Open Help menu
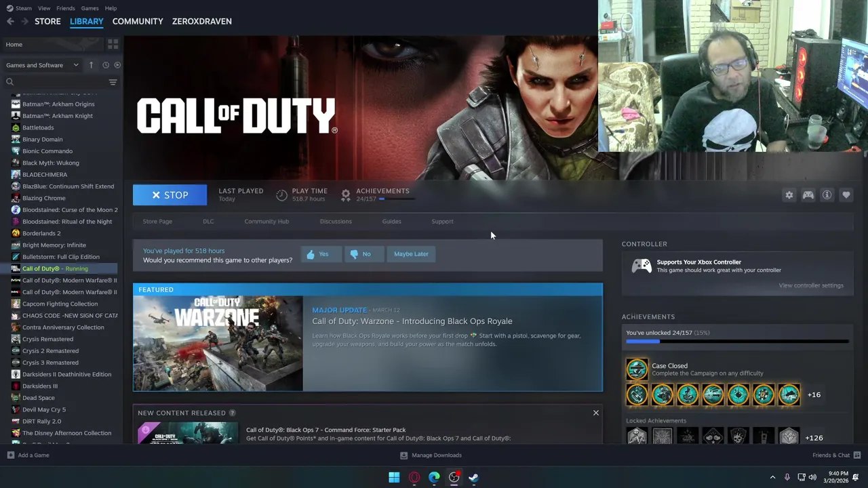 [x=111, y=8]
